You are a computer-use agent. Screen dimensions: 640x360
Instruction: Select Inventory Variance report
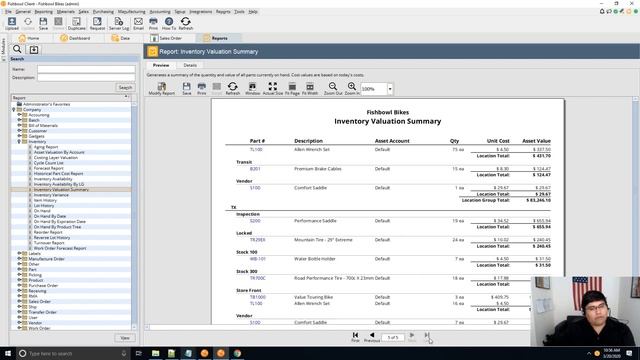point(51,195)
